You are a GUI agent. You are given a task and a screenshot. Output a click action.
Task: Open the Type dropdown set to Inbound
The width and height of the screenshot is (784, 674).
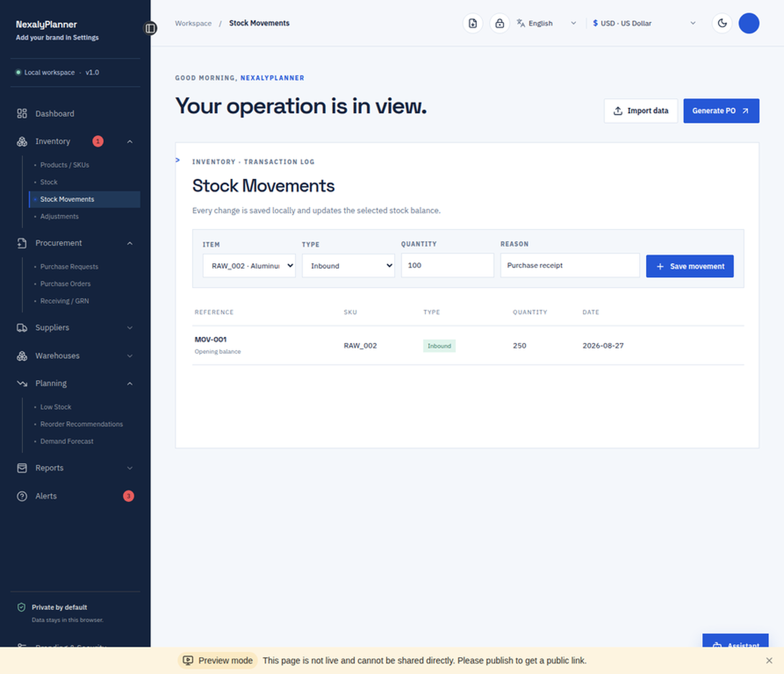point(348,265)
